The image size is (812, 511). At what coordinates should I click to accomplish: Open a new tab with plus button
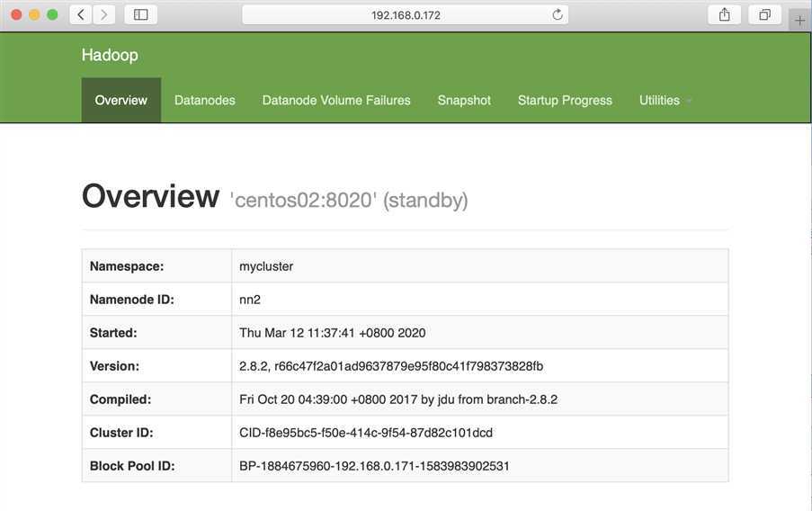tap(799, 20)
